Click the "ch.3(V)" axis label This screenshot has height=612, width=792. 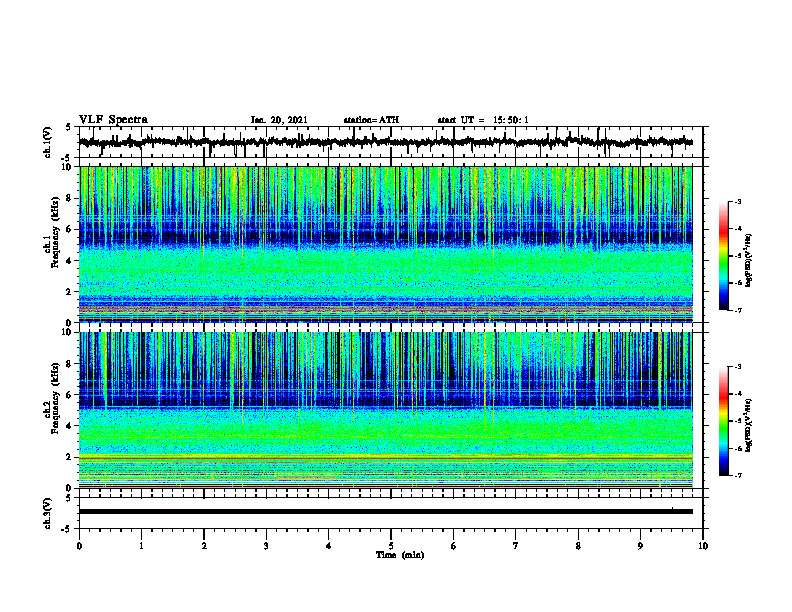point(48,514)
